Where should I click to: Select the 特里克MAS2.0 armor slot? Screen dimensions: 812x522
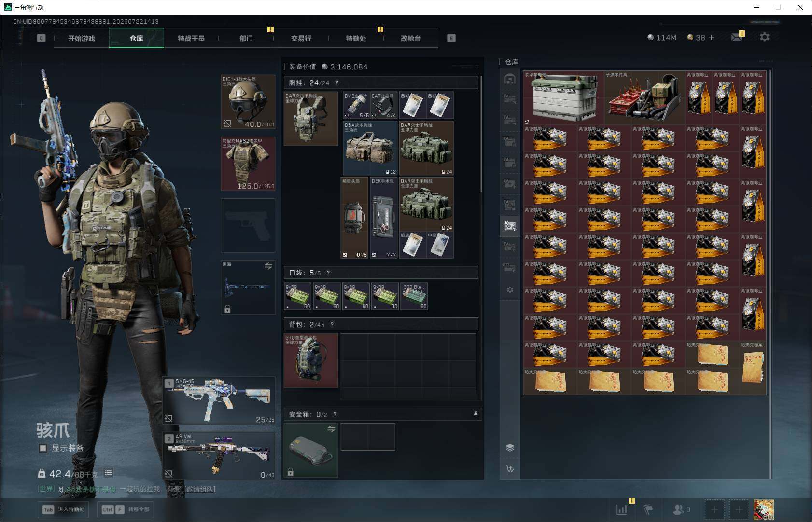(248, 164)
